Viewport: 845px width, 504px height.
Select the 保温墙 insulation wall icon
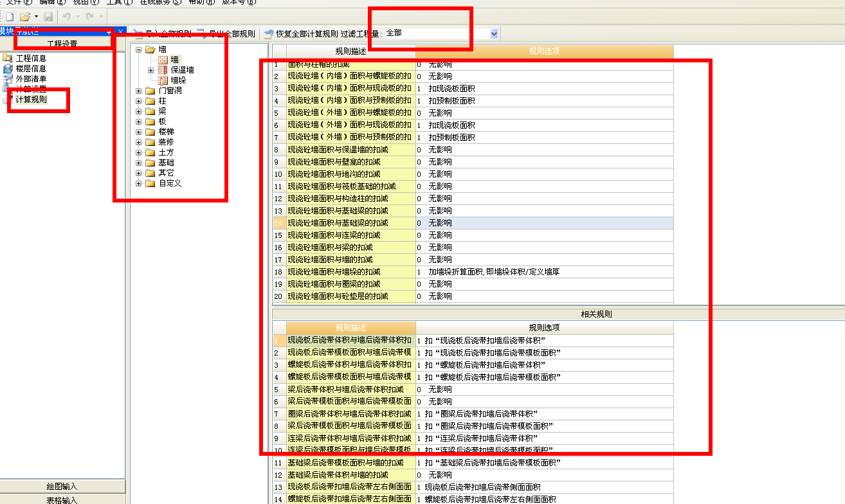[x=163, y=70]
